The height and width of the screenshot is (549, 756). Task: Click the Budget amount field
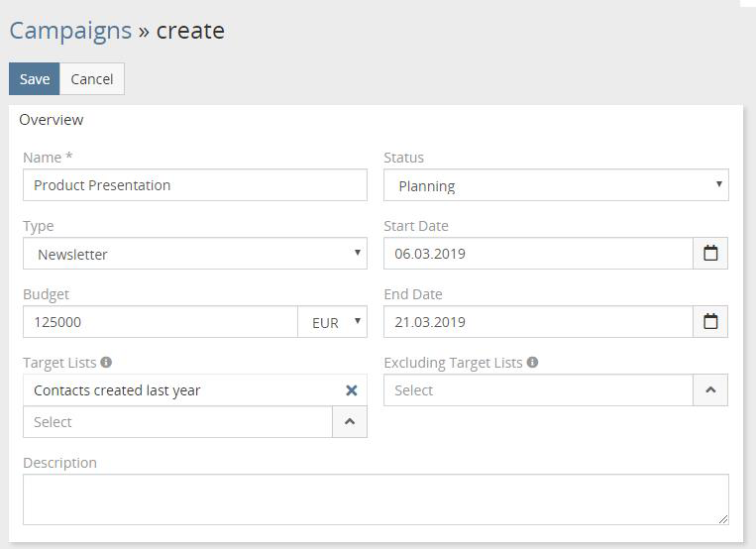click(x=160, y=322)
